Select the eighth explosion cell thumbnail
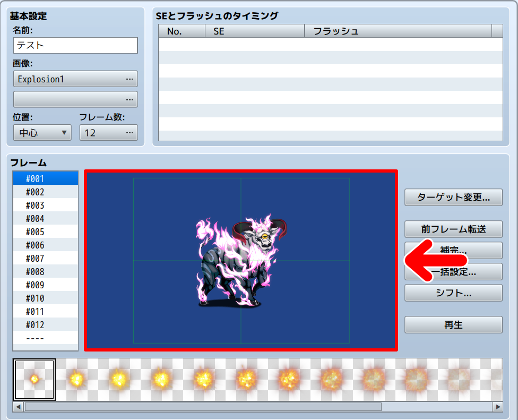This screenshot has height=420, width=518. pyautogui.click(x=331, y=379)
